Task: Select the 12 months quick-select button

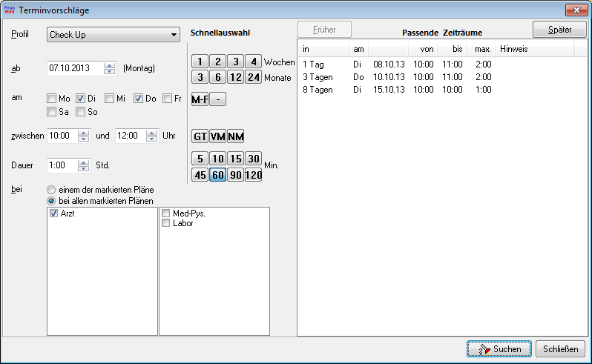Action: 235,77
